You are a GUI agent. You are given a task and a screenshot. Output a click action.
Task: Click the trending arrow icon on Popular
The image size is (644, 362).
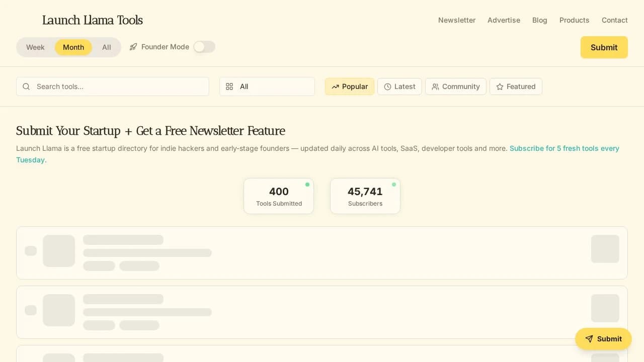pyautogui.click(x=335, y=86)
